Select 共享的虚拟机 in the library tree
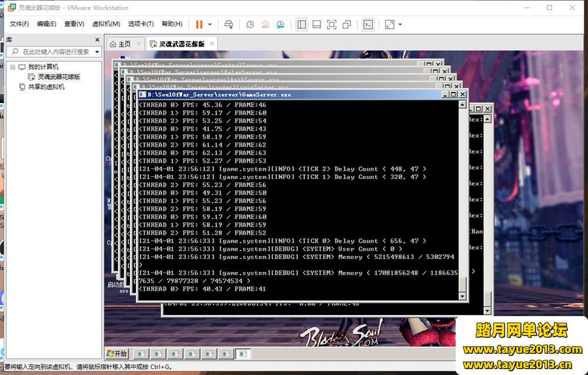588x375 pixels. click(x=46, y=87)
